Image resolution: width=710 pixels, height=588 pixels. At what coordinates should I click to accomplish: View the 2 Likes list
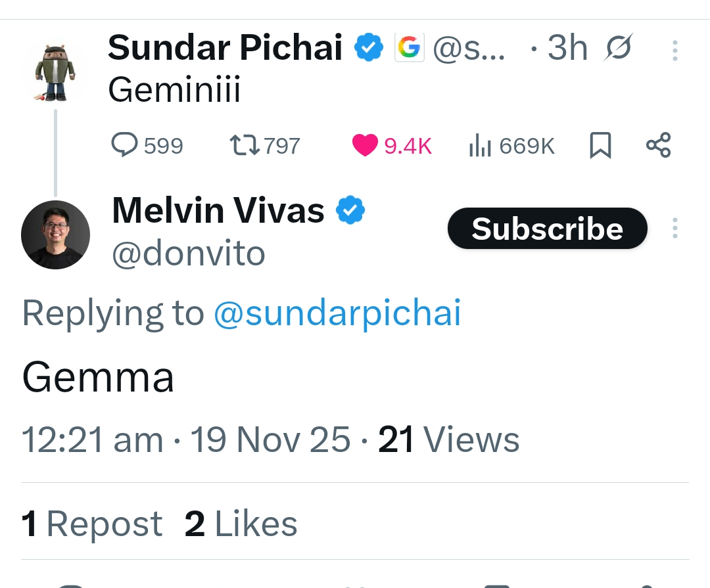tap(241, 524)
